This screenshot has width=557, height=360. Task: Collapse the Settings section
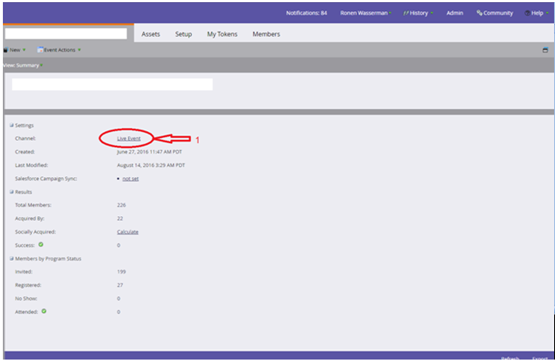tap(11, 125)
